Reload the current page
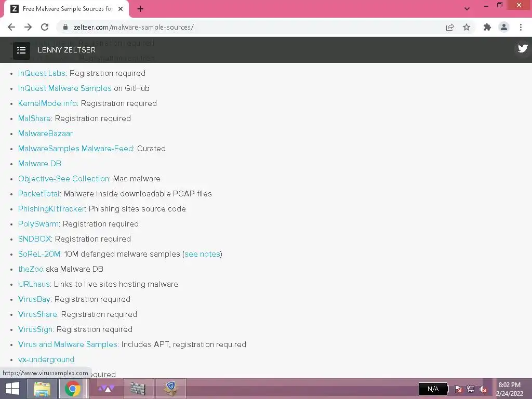Viewport: 532px width, 399px height. click(x=45, y=27)
